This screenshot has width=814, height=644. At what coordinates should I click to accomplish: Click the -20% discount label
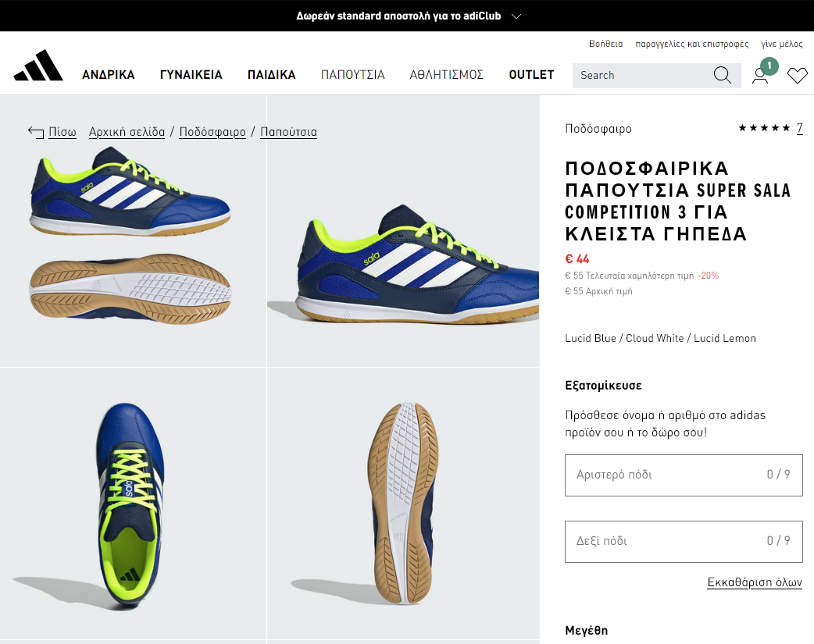tap(708, 276)
